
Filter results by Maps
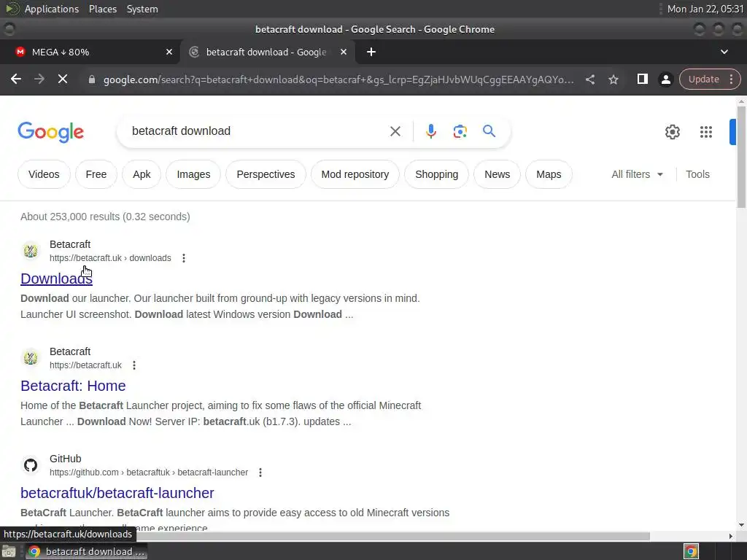[x=549, y=174]
